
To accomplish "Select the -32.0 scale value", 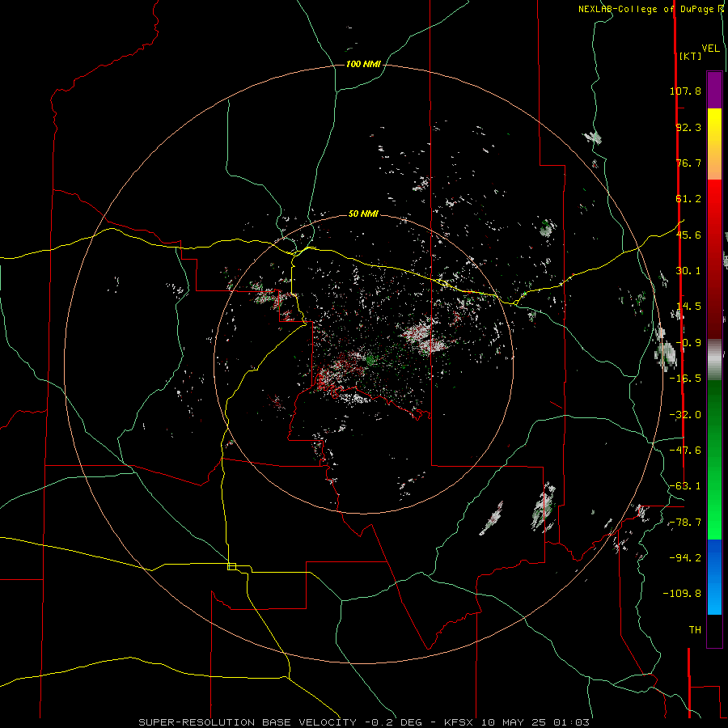I will [685, 415].
